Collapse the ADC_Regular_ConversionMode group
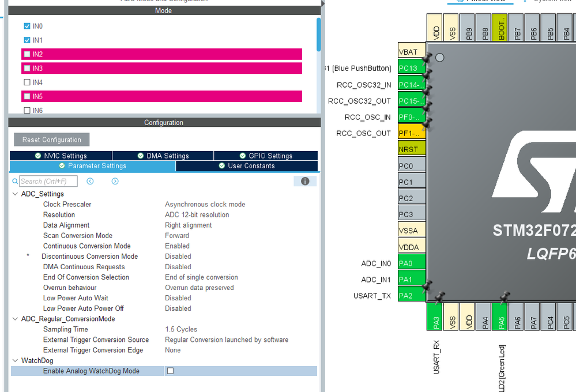576x392 pixels. (x=15, y=319)
